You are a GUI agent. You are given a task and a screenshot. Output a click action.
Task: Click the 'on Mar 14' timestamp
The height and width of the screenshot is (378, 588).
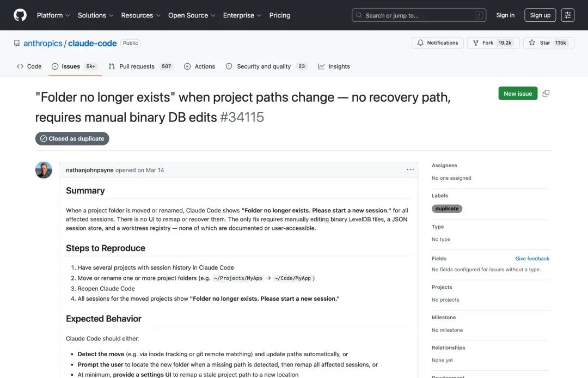(151, 170)
